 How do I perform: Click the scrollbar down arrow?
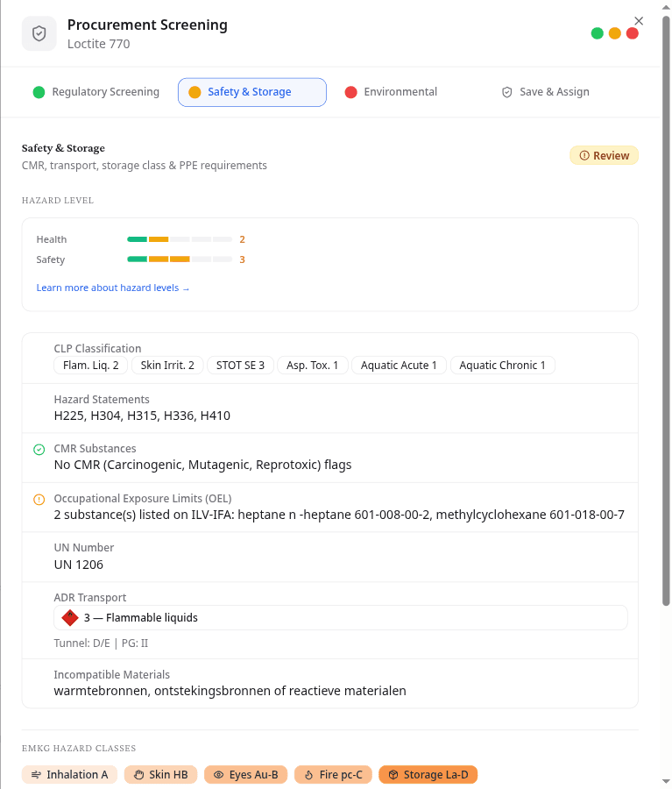click(x=666, y=783)
